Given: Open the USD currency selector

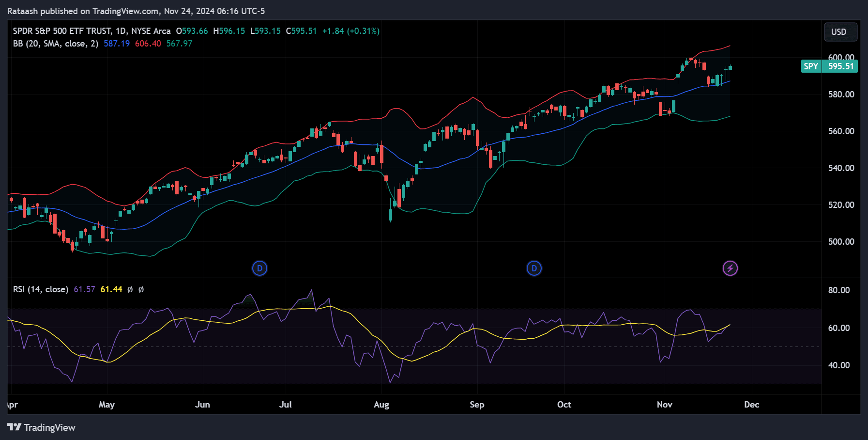Looking at the screenshot, I should click(841, 32).
